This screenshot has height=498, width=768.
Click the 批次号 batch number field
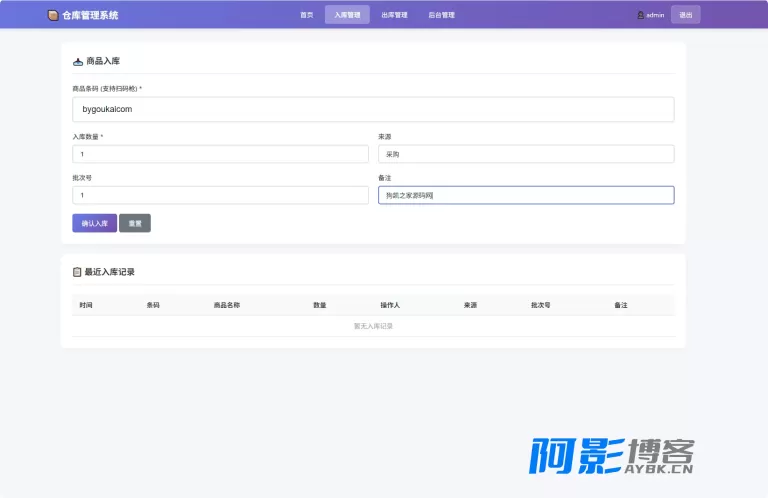click(x=220, y=195)
